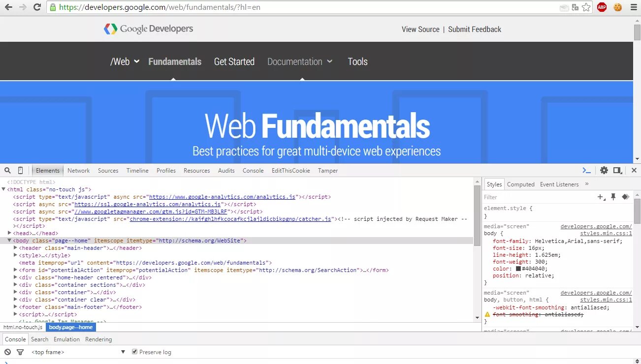The height and width of the screenshot is (364, 641).
Task: Switch to the Resources panel tab
Action: pyautogui.click(x=196, y=171)
